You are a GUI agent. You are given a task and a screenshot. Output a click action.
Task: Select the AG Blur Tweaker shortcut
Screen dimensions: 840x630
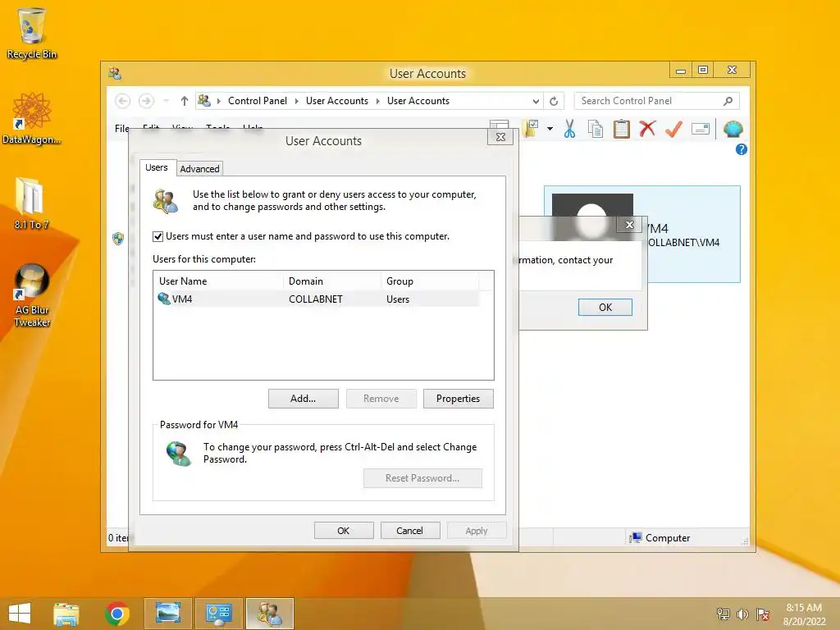32,295
